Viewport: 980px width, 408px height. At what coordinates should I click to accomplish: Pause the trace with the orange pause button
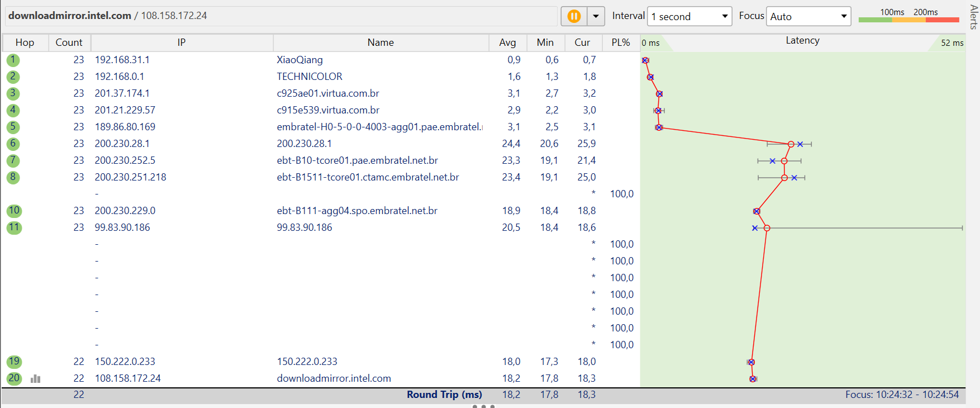point(574,16)
